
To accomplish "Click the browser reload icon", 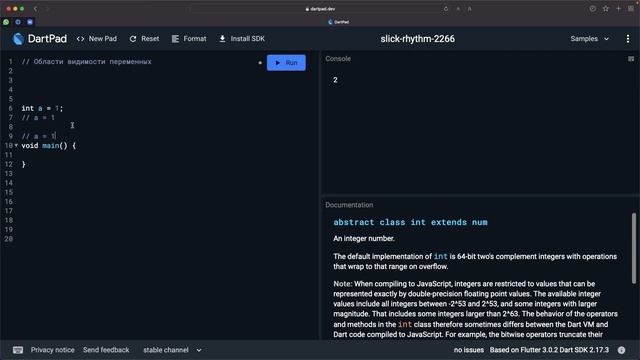I will [x=446, y=9].
